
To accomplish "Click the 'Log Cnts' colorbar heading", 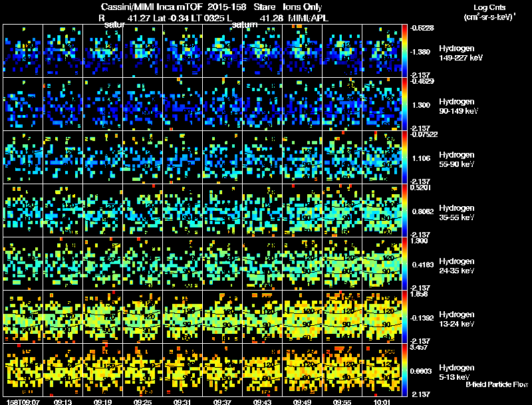I will 489,7.
